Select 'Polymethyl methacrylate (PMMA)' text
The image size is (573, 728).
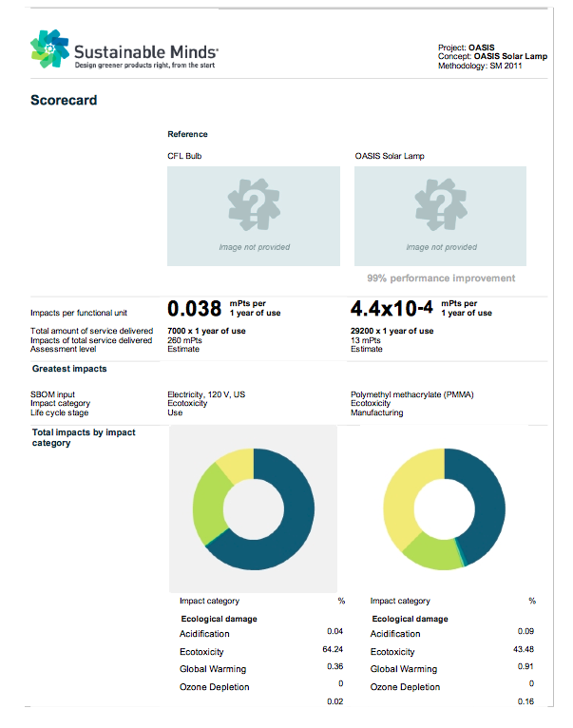412,394
